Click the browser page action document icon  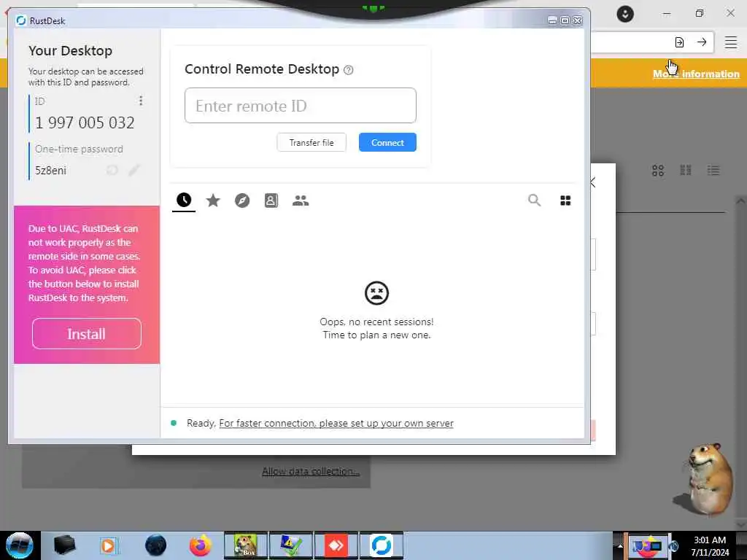click(679, 42)
